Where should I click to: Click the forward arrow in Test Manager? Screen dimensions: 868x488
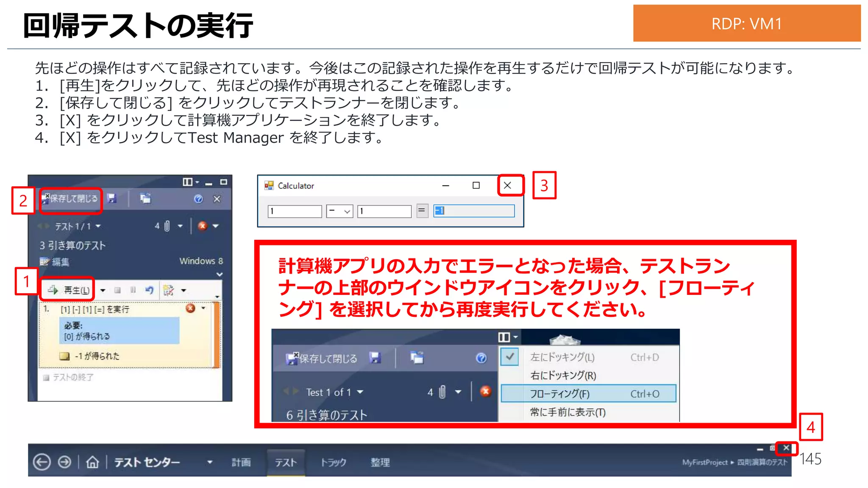[x=65, y=462]
